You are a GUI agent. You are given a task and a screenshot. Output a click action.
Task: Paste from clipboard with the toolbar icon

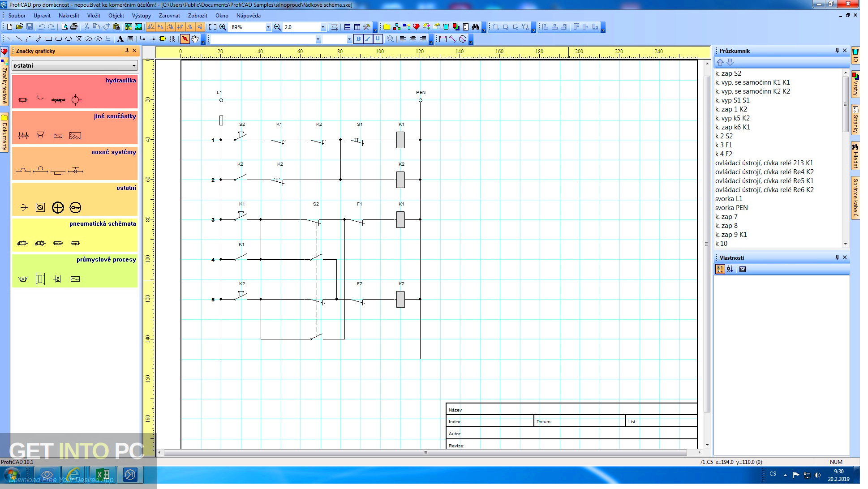click(116, 27)
